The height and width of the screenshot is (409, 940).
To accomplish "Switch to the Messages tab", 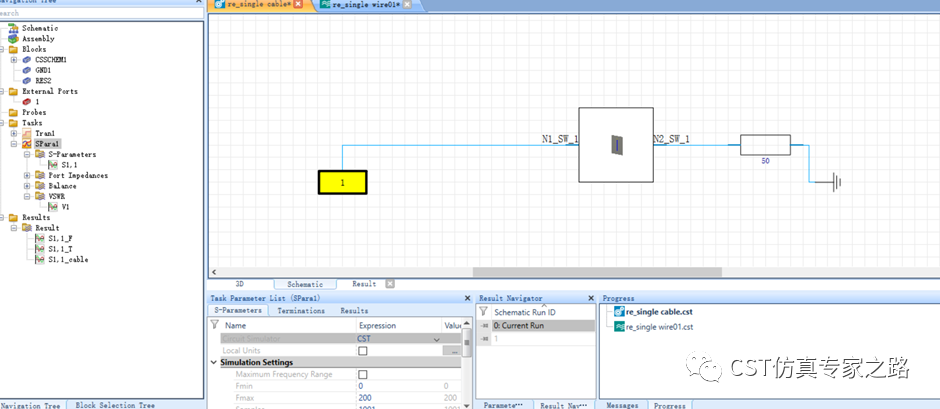I will 622,405.
